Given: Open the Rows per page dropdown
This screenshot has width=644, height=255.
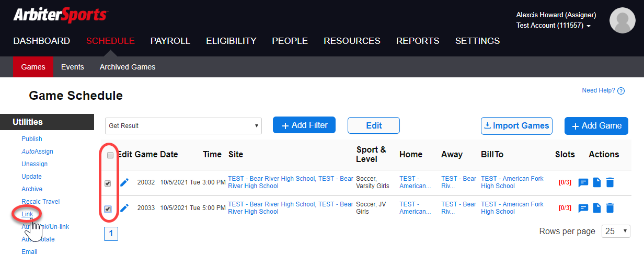Looking at the screenshot, I should (616, 231).
